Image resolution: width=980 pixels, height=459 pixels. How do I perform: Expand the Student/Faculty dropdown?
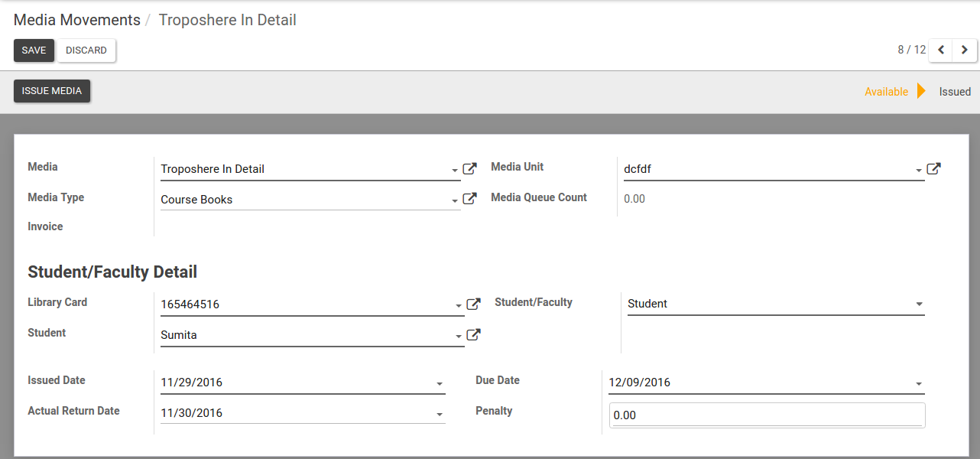(919, 304)
